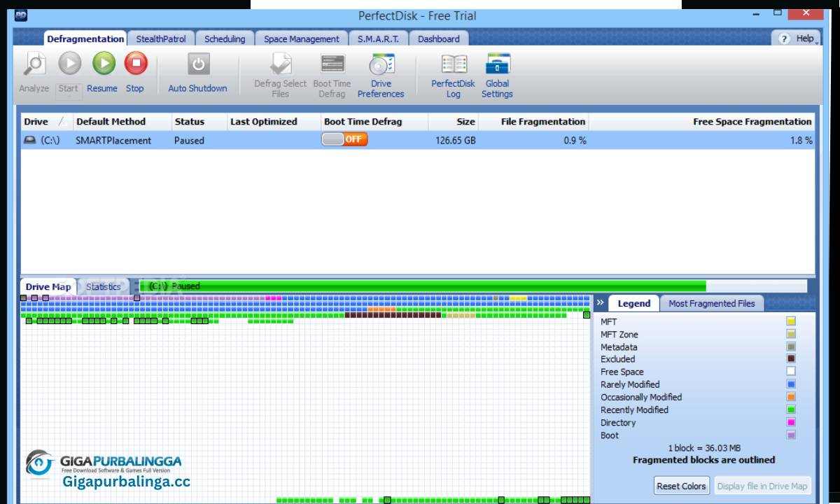Click the grayed Start play icon
The width and height of the screenshot is (840, 504).
pos(69,64)
